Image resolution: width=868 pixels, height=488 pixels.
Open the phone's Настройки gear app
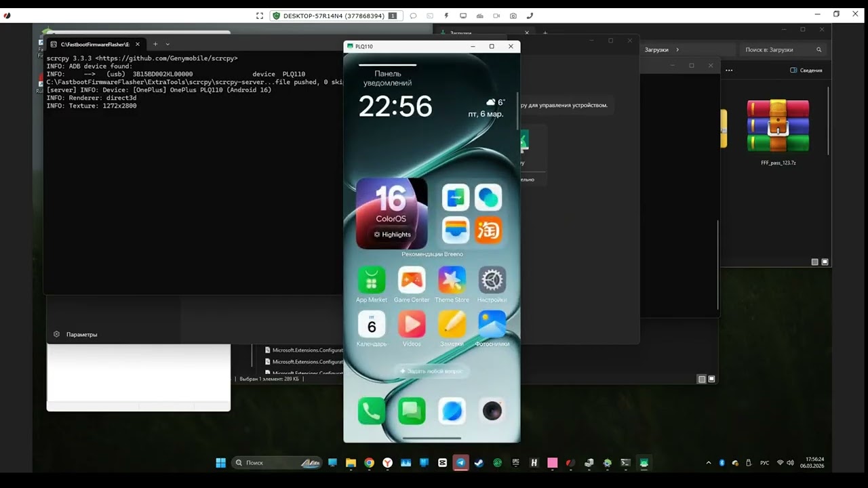coord(492,279)
